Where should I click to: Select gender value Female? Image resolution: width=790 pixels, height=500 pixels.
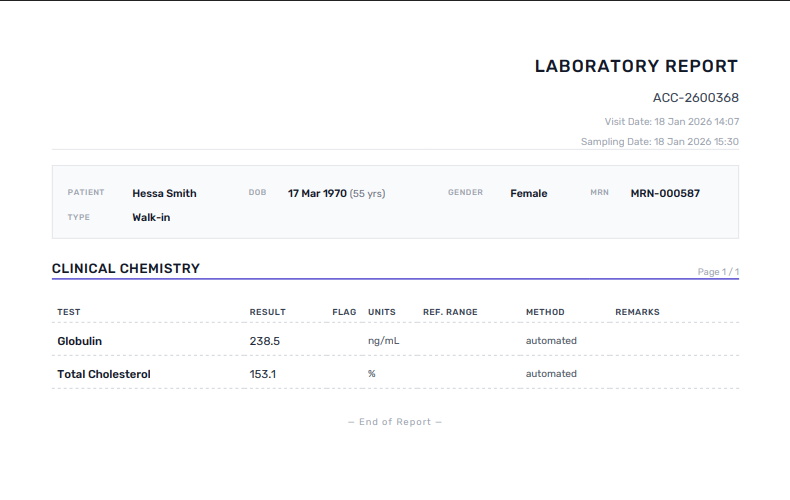pos(529,194)
